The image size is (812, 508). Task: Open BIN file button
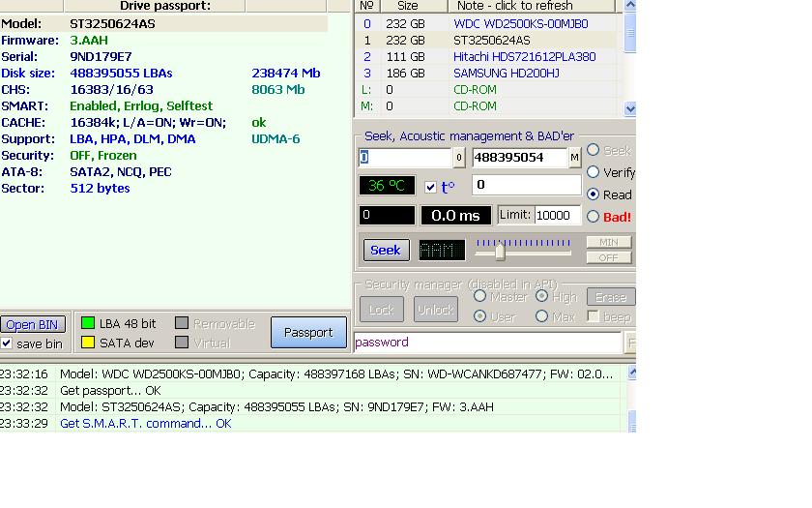click(x=32, y=324)
